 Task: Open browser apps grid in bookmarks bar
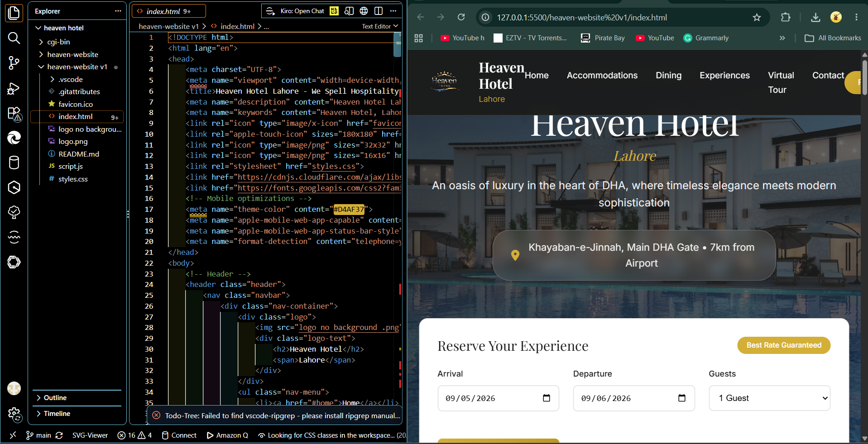tap(418, 38)
